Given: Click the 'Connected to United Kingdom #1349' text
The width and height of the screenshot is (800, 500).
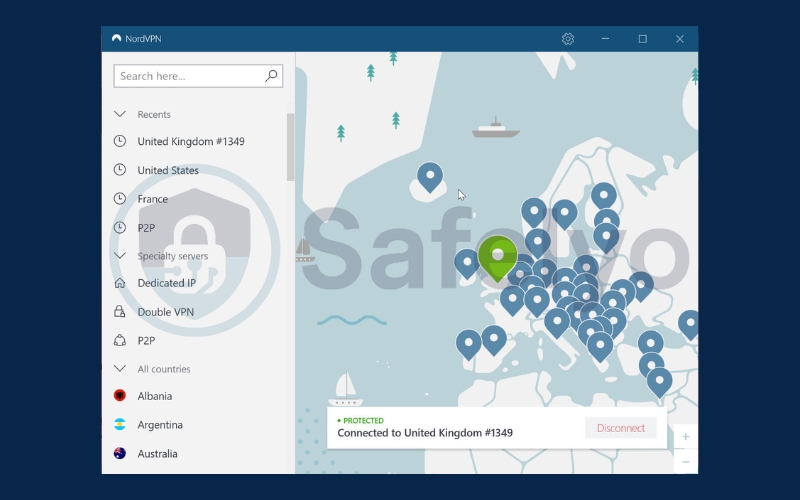Looking at the screenshot, I should [x=425, y=433].
